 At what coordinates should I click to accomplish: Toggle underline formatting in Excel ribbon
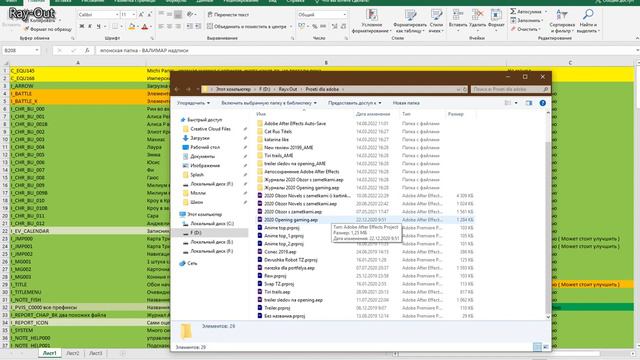click(98, 27)
